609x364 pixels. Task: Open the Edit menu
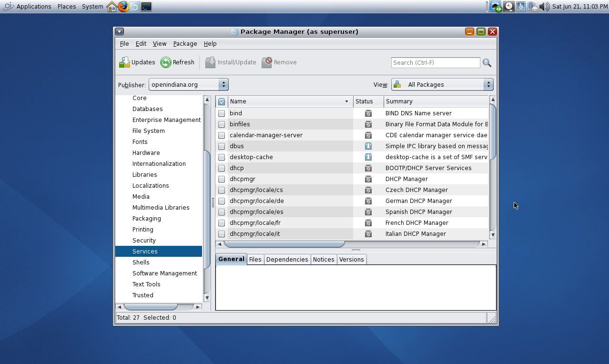coord(141,43)
